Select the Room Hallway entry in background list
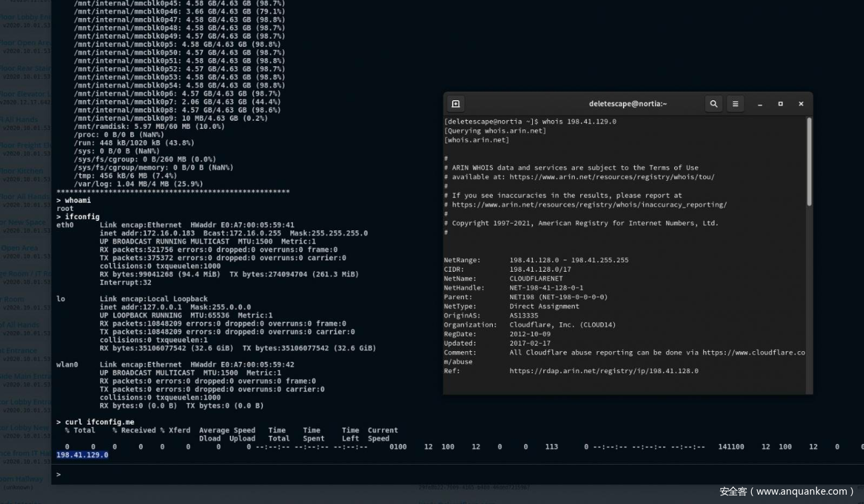The image size is (864, 504). tap(23, 479)
